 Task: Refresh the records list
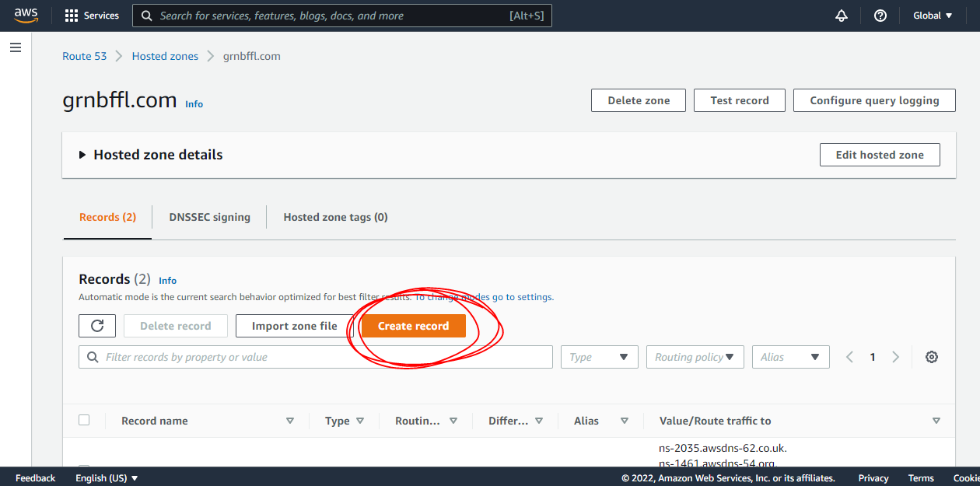pyautogui.click(x=97, y=326)
